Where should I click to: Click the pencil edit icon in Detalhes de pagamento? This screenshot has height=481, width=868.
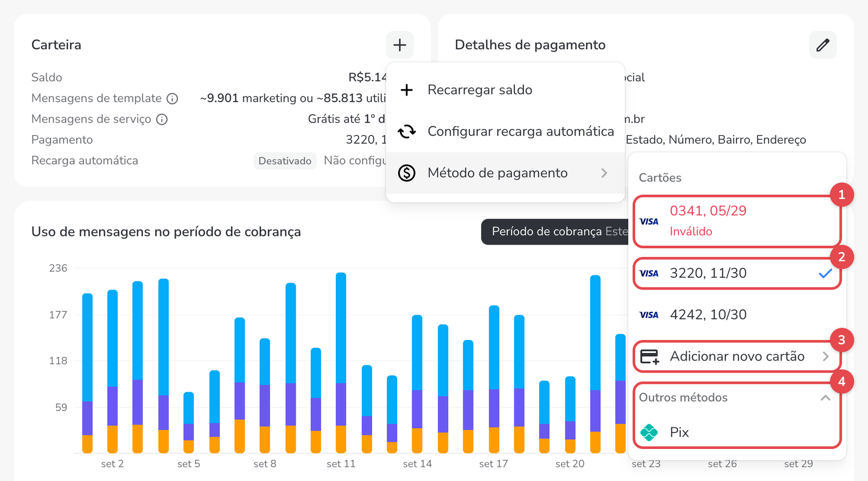point(822,44)
